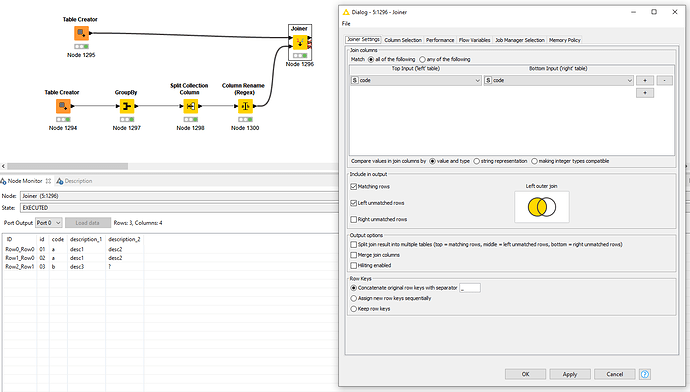Open the Flow Variables tab
Screen dimensions: 690x392
(474, 40)
